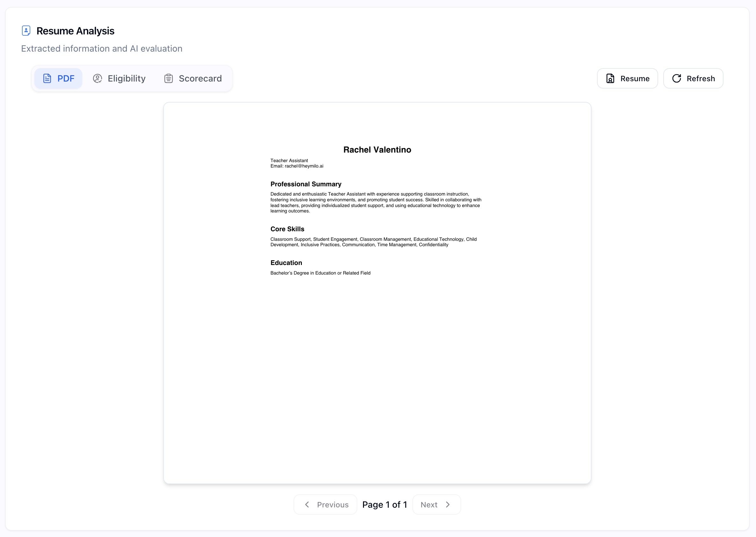
Task: Click the Professional Summary heading in PDF
Action: click(x=306, y=184)
